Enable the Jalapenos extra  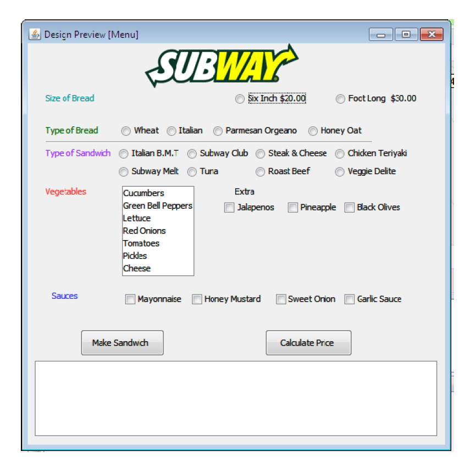229,208
